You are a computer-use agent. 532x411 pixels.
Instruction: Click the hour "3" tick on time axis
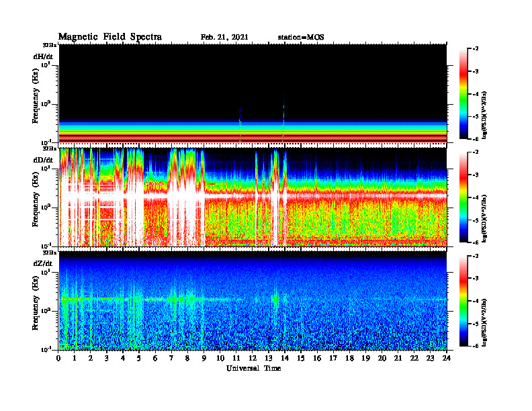[x=107, y=359]
